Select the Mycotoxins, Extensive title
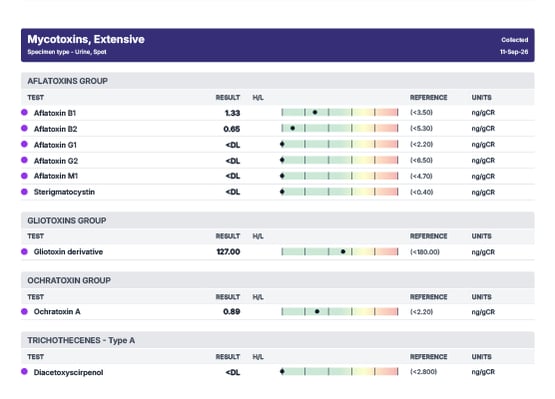 coord(86,39)
